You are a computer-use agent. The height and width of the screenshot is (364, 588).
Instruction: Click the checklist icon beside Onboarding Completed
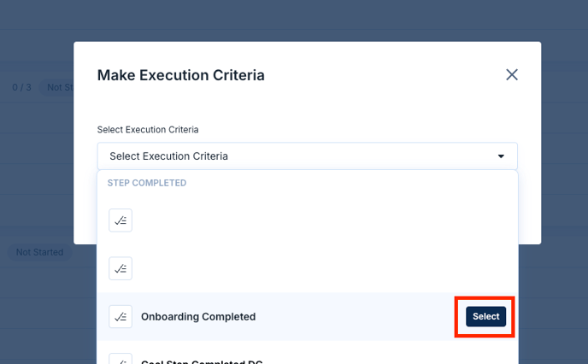pos(121,316)
